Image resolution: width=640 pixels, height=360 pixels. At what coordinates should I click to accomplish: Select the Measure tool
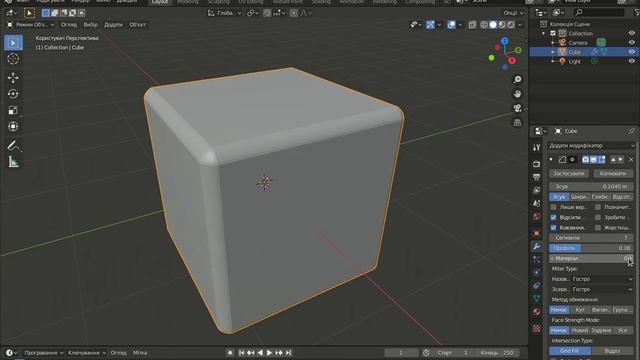point(13,162)
